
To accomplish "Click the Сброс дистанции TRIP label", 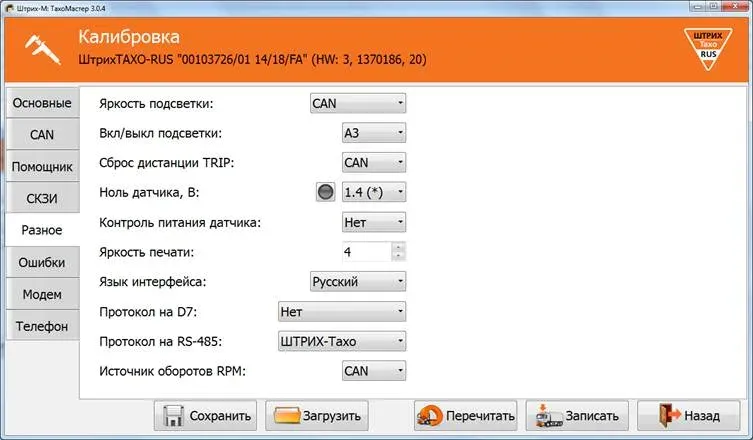I will point(167,163).
